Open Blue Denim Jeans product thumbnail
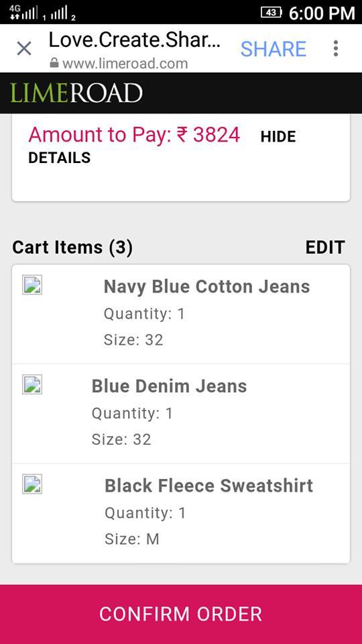This screenshot has height=644, width=362. click(x=32, y=384)
